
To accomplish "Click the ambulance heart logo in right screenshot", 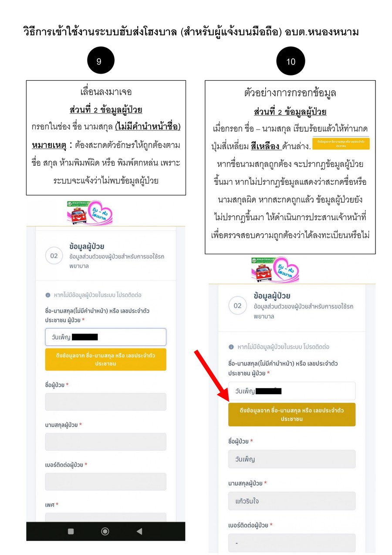I will click(x=275, y=269).
